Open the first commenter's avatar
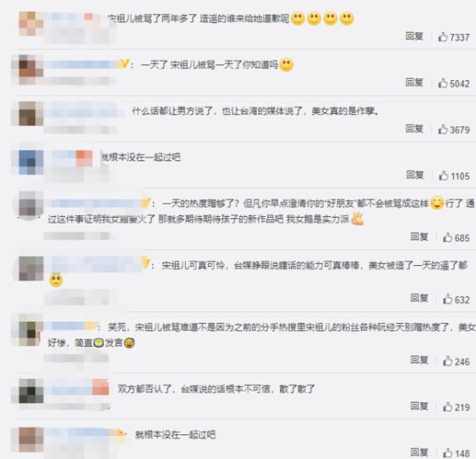 (x=31, y=24)
